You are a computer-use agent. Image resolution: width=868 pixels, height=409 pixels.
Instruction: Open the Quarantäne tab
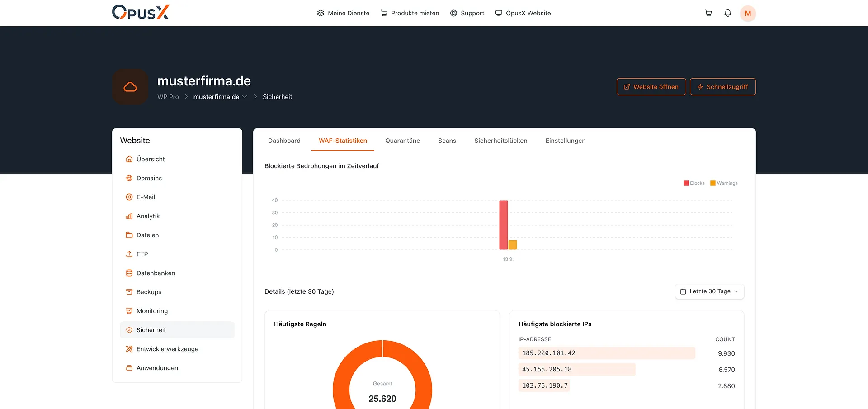402,141
